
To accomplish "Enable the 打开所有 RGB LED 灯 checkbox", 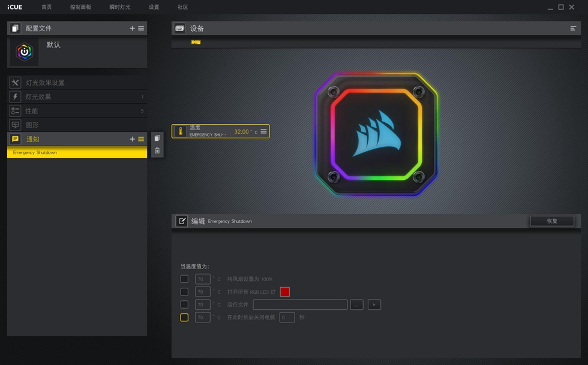I will coord(184,292).
